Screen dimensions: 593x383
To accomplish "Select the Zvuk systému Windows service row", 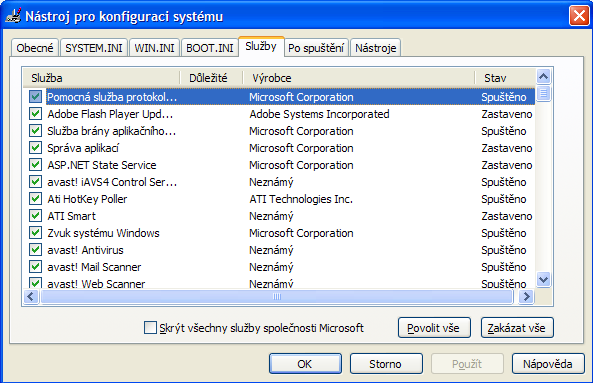I will (281, 233).
